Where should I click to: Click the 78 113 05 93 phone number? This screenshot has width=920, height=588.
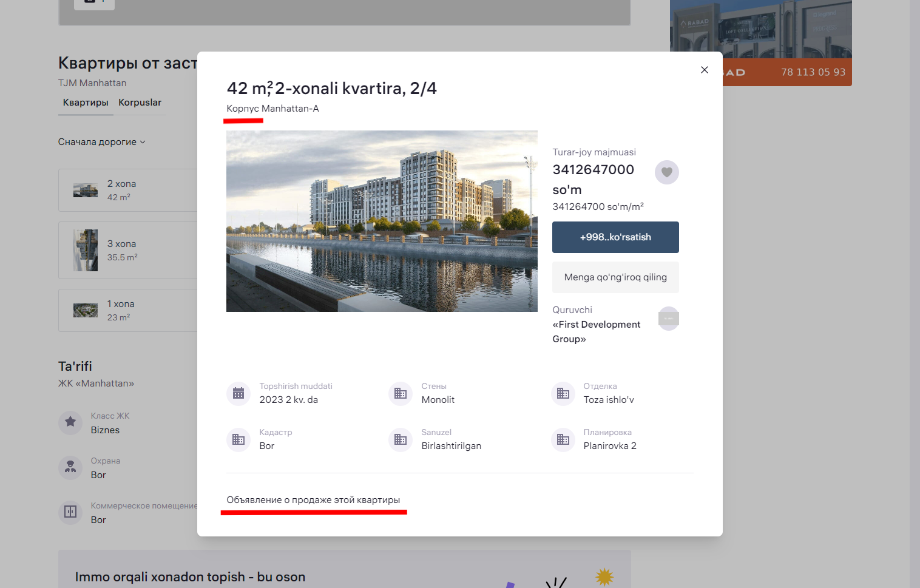(813, 72)
